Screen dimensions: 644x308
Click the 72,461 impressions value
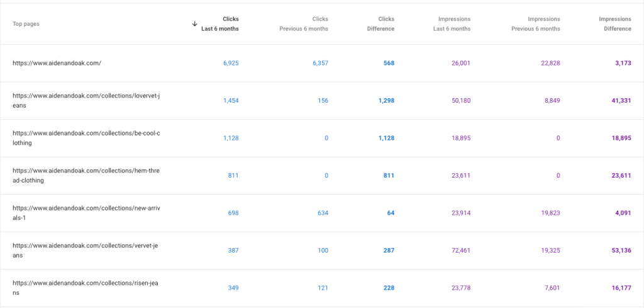pos(457,251)
